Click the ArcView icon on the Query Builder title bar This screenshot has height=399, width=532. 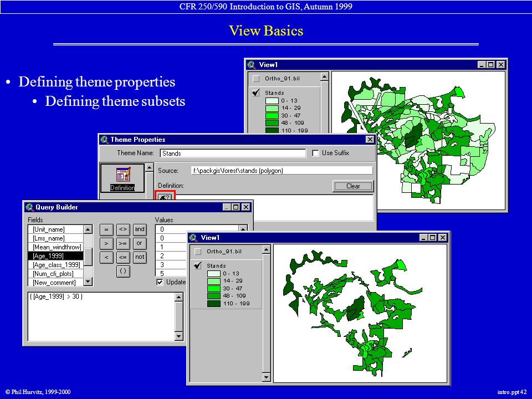[30, 207]
